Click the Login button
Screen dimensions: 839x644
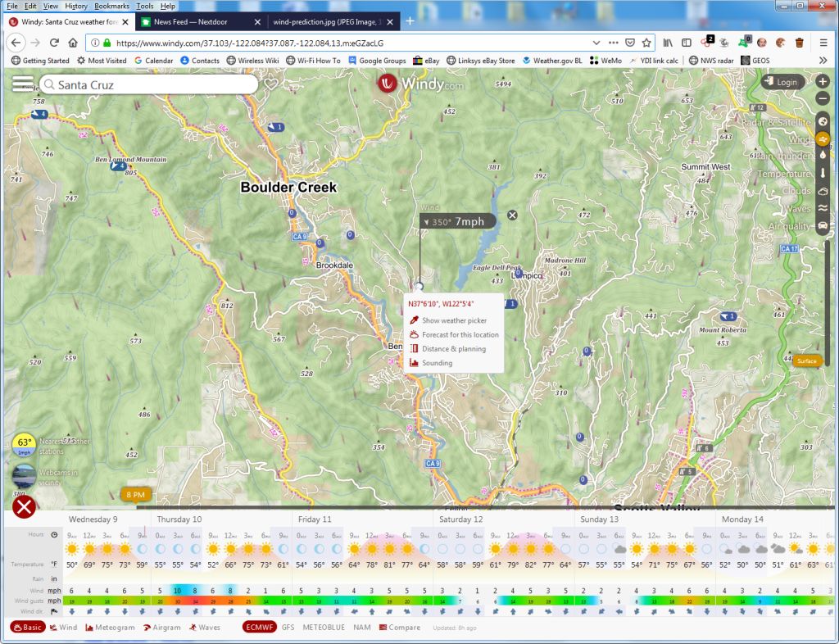pos(781,82)
